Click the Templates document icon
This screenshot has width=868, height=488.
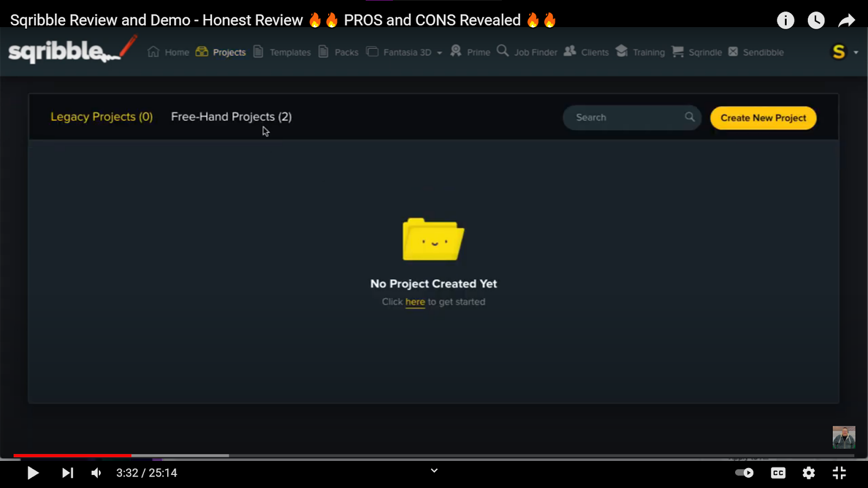pyautogui.click(x=258, y=52)
